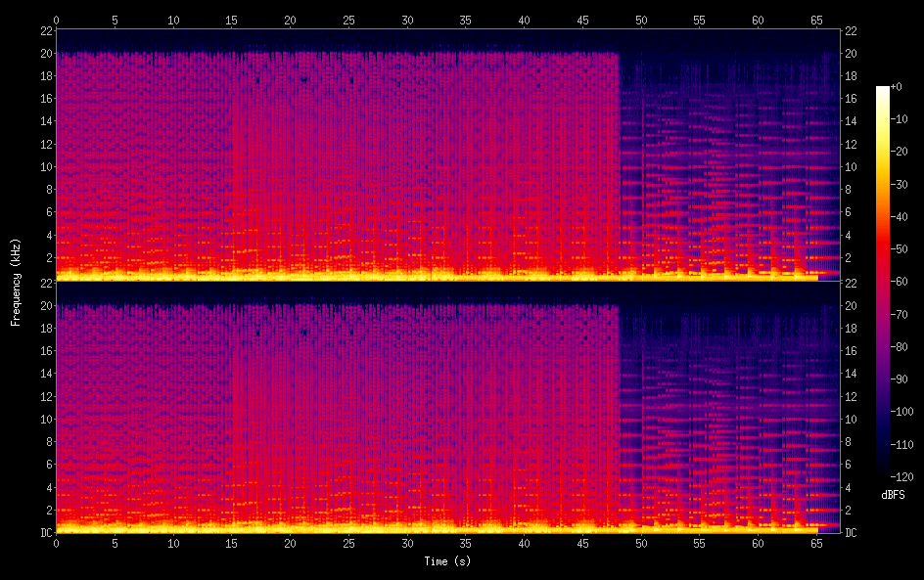Click the "65" tick on the bottom time axis

click(x=816, y=544)
